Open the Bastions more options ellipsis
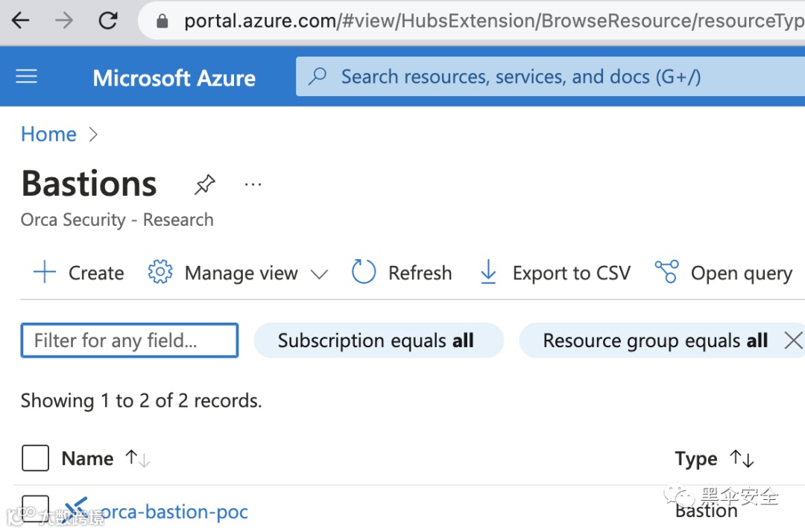 (253, 184)
